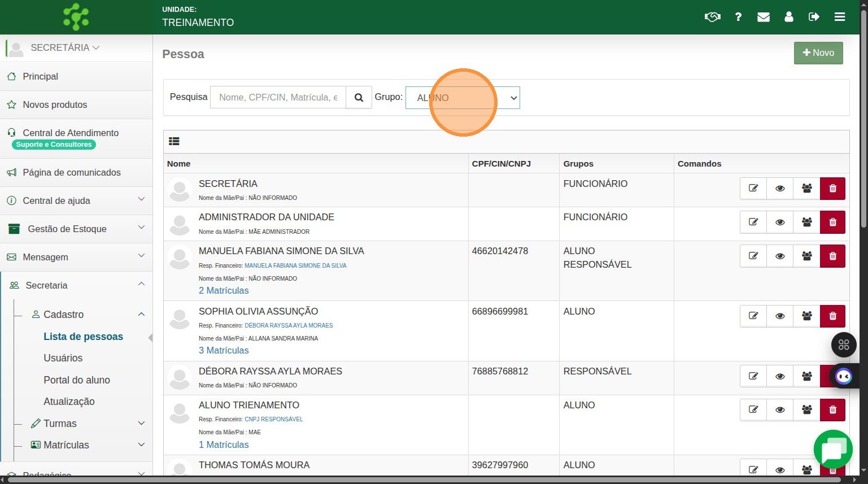Screen dimensions: 868x484
Task: Toggle the list view icon above table
Action: [x=174, y=142]
